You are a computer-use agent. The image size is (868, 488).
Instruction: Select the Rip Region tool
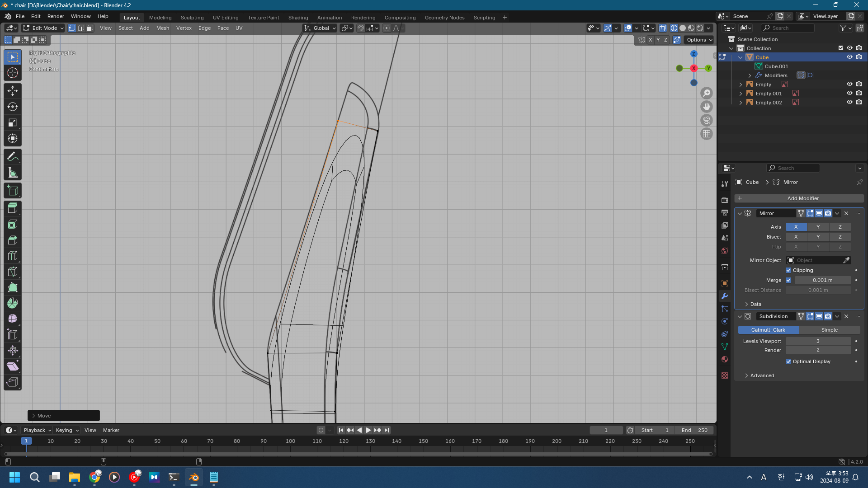point(13,382)
